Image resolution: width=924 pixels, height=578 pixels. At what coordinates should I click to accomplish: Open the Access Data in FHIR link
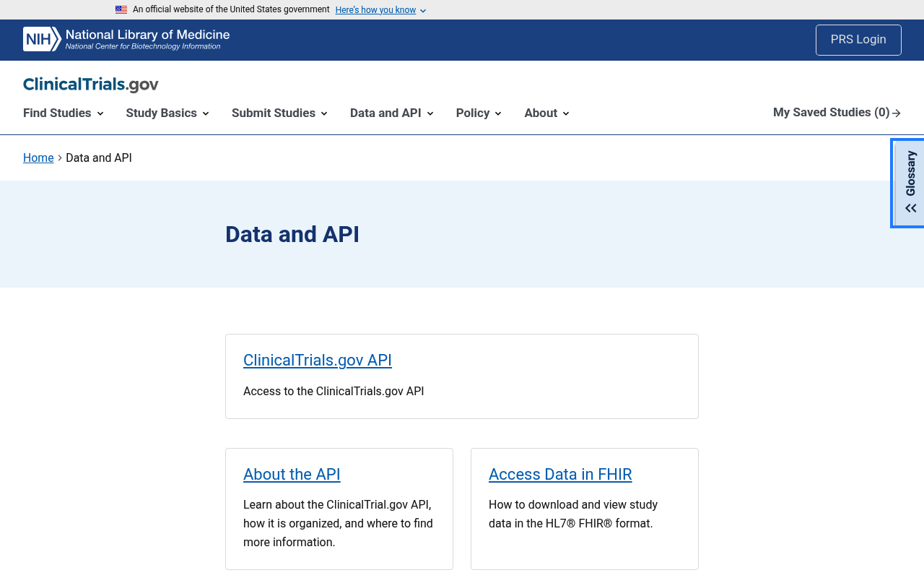click(x=560, y=474)
